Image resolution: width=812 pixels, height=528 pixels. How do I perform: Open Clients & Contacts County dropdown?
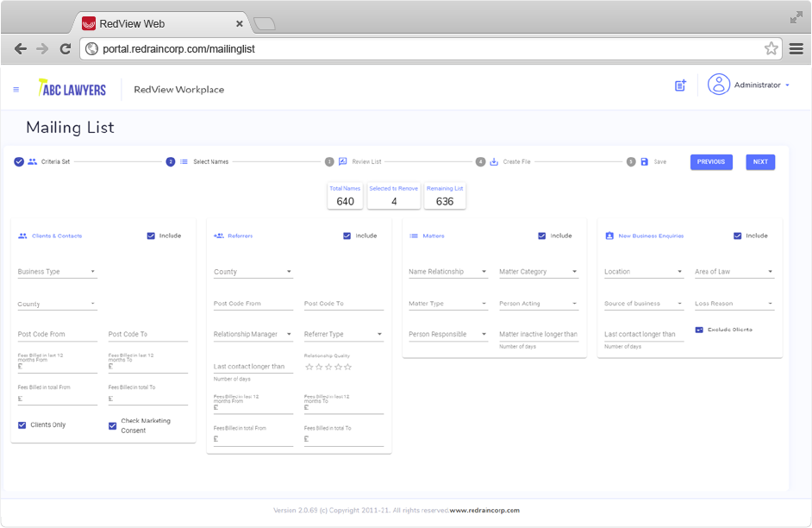[58, 304]
